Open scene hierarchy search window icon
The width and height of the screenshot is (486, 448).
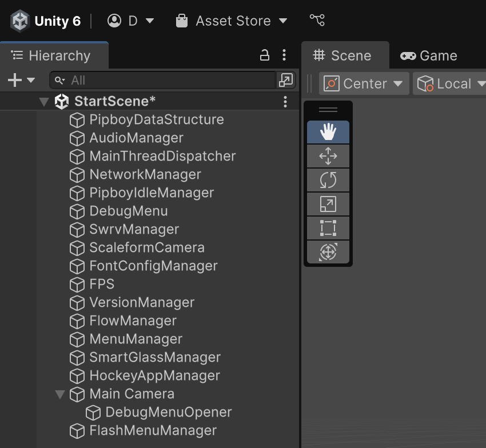(285, 80)
